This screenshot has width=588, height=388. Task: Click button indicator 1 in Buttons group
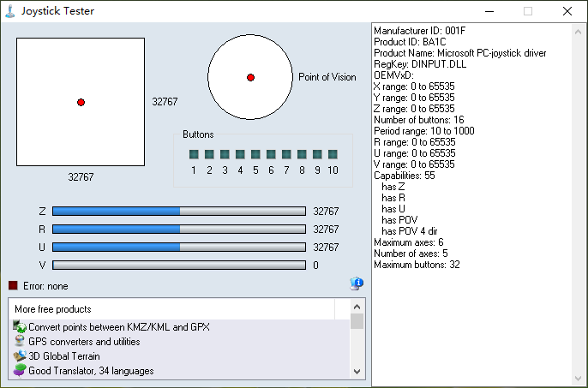click(195, 154)
